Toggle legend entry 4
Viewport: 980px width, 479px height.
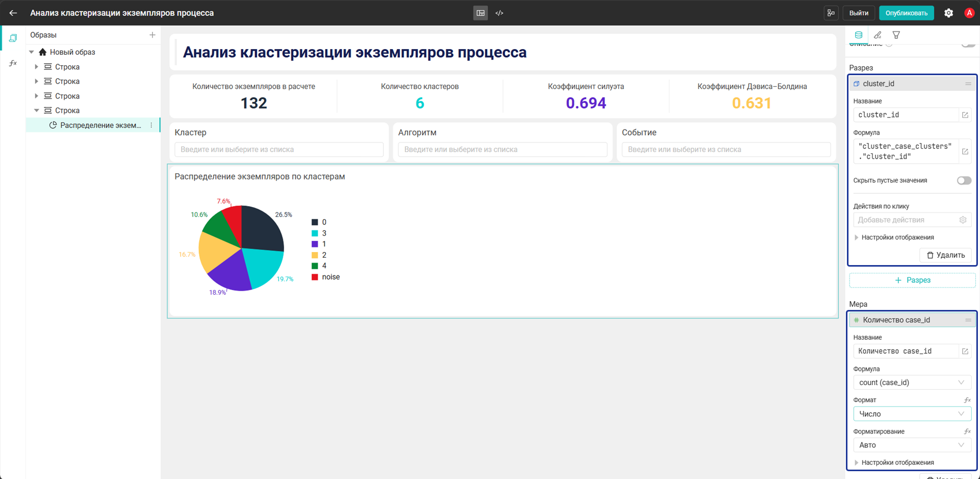point(319,266)
